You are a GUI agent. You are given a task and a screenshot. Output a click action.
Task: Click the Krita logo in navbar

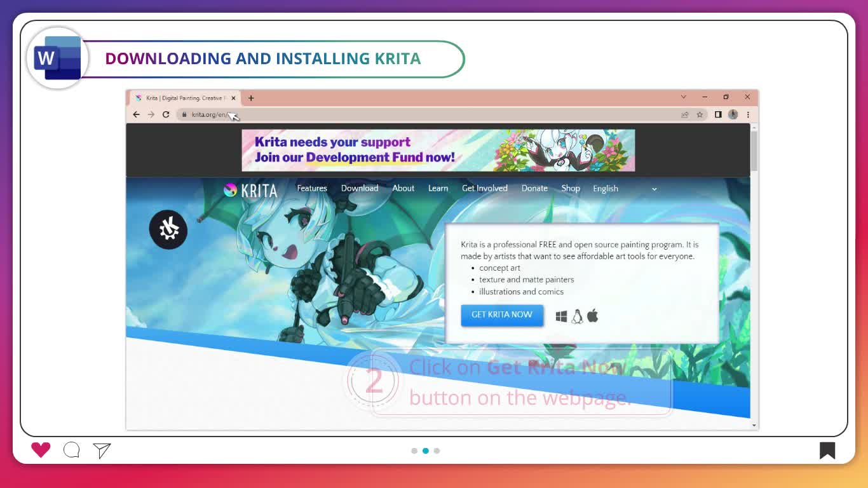coord(250,190)
